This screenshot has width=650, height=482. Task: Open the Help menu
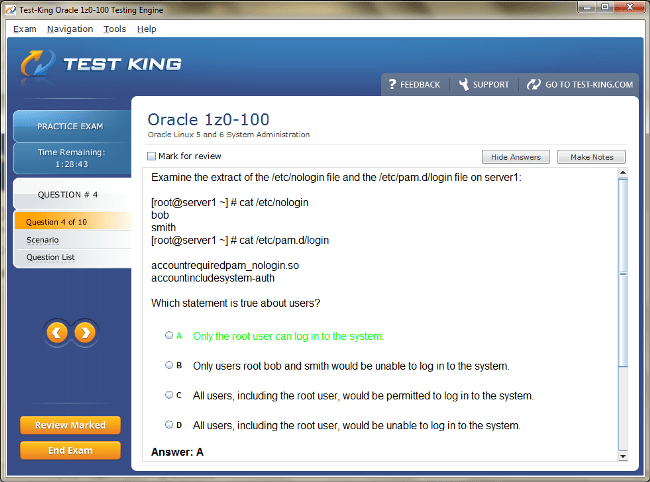(x=147, y=29)
